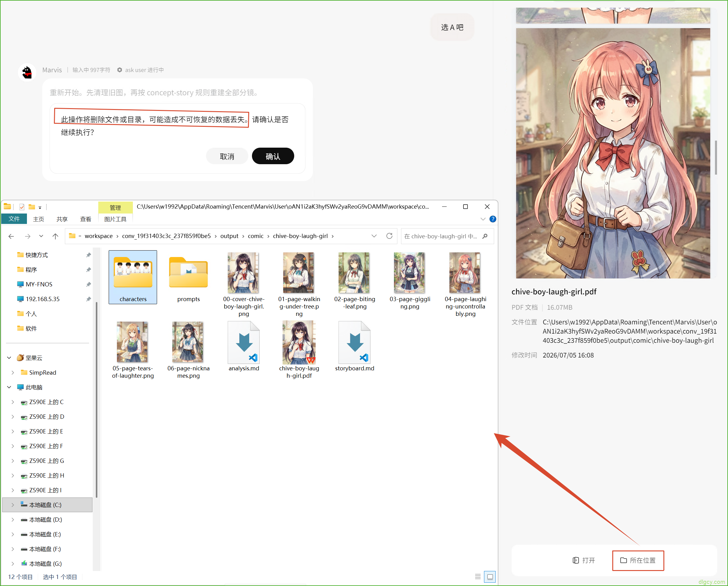Click 确认 to confirm deletion
The height and width of the screenshot is (586, 728).
coord(273,157)
